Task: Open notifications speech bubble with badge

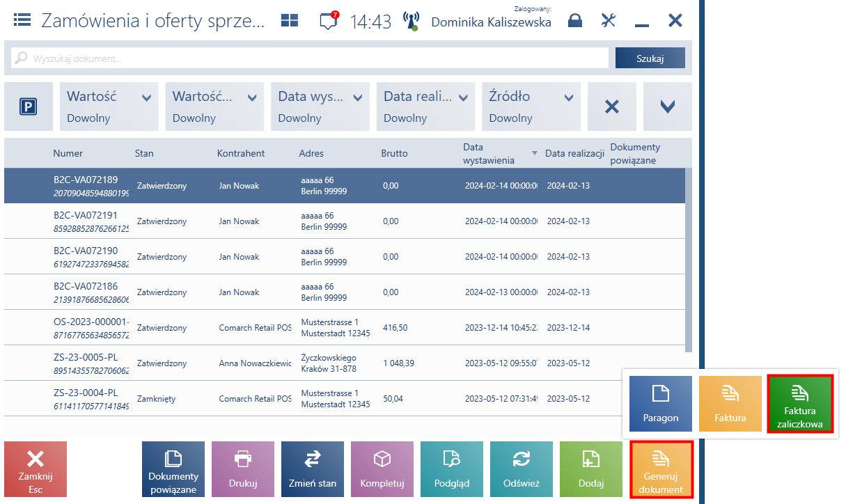Action: coord(329,20)
